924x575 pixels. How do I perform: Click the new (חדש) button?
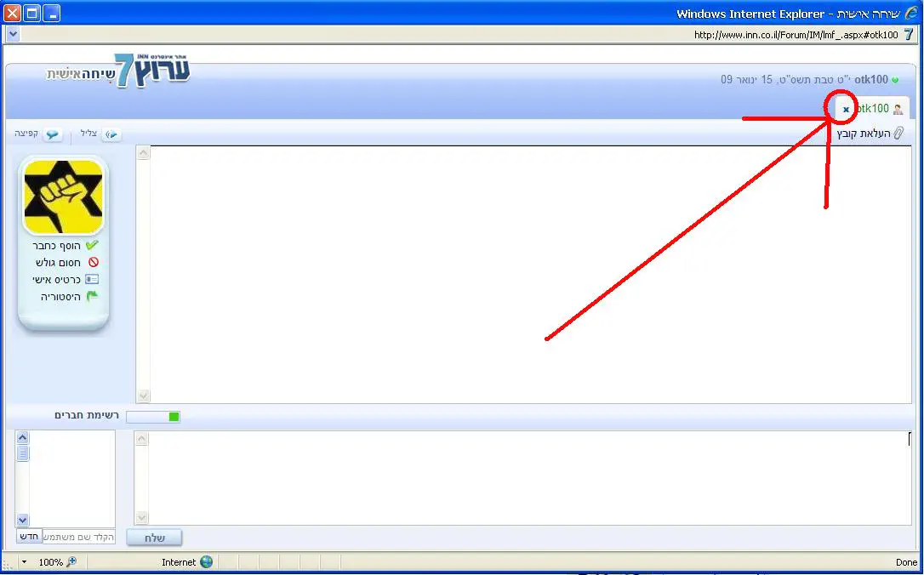(29, 537)
